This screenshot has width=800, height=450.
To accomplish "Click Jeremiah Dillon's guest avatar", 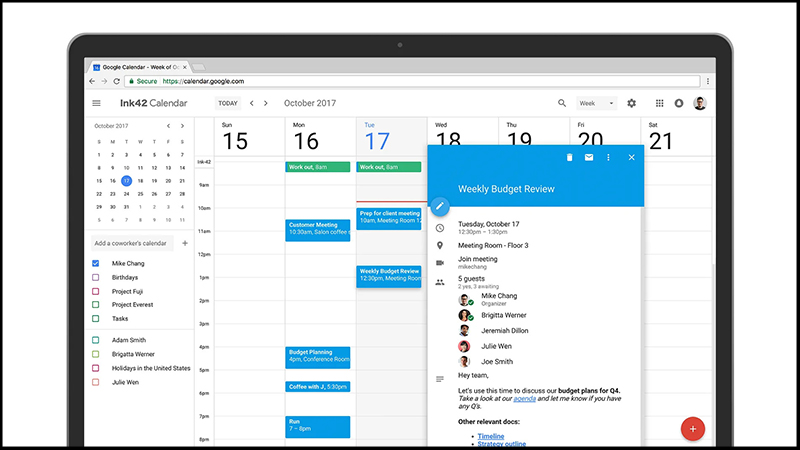I will [x=464, y=331].
